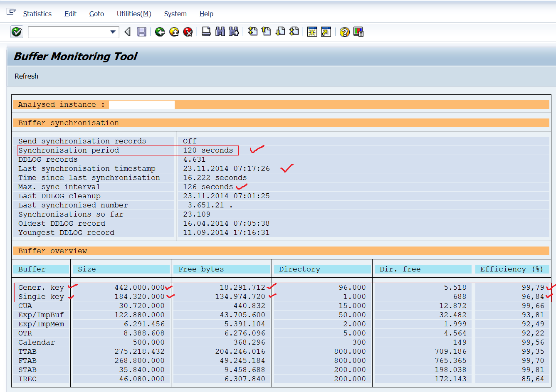Click the Create Shortcut icon
556x392 pixels.
pyautogui.click(x=326, y=32)
